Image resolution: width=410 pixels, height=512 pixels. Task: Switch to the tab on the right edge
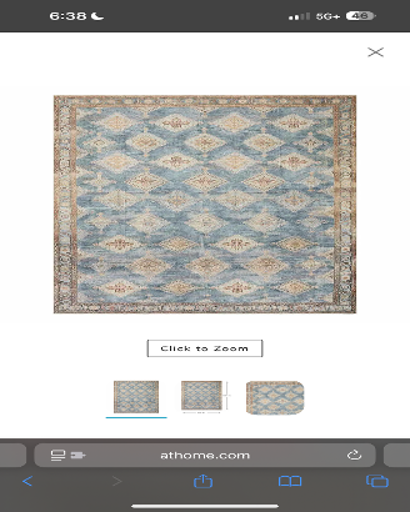click(x=397, y=455)
